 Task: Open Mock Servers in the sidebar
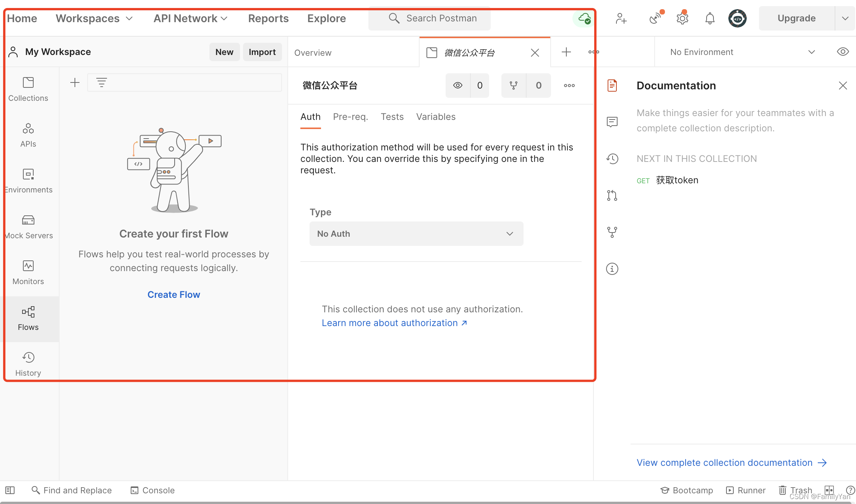pyautogui.click(x=28, y=227)
